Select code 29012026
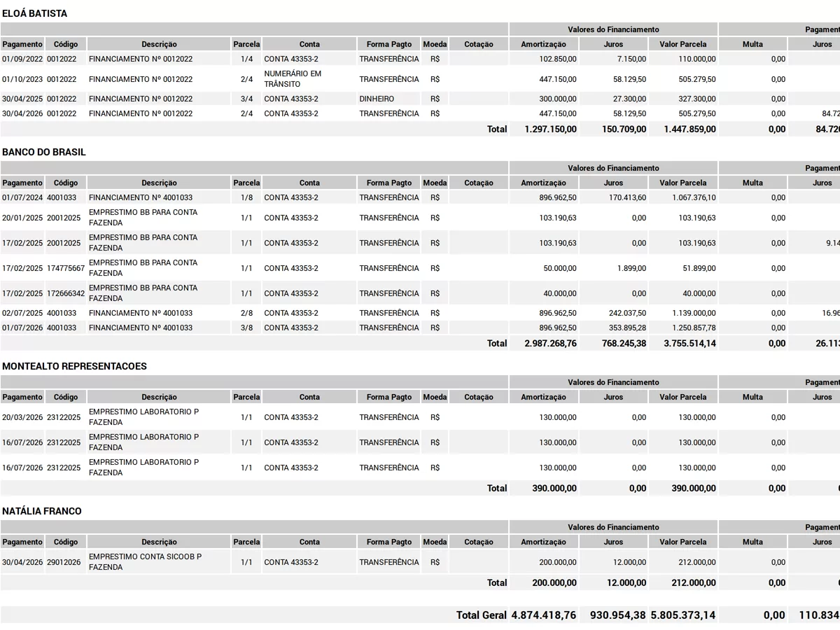The height and width of the screenshot is (630, 840). pos(64,562)
